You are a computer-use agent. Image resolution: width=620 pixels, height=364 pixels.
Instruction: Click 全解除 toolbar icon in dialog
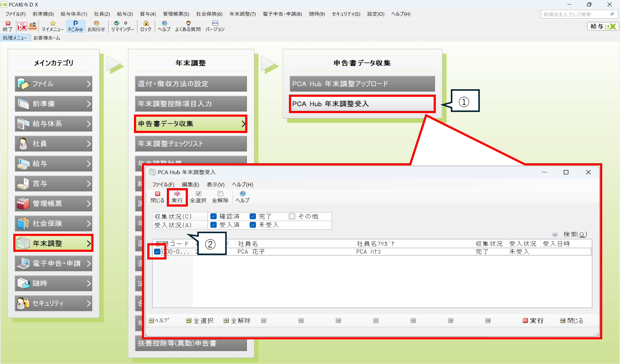(x=220, y=197)
